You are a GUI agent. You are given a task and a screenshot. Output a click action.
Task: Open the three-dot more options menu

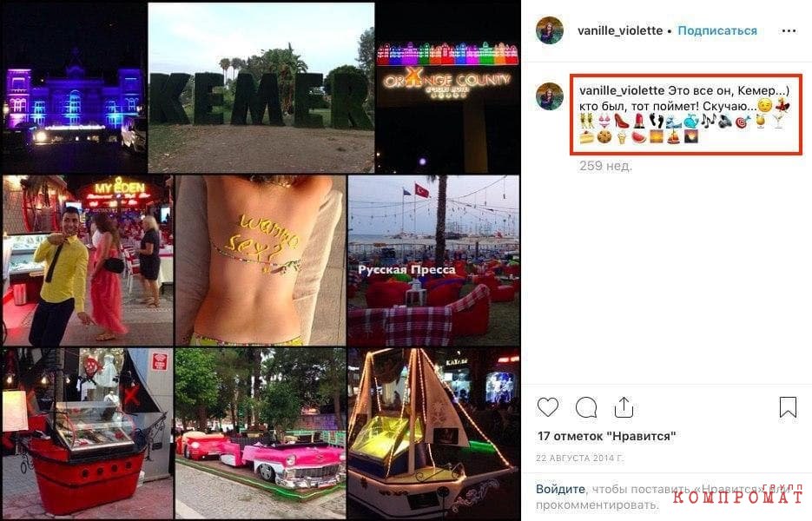coord(789,31)
